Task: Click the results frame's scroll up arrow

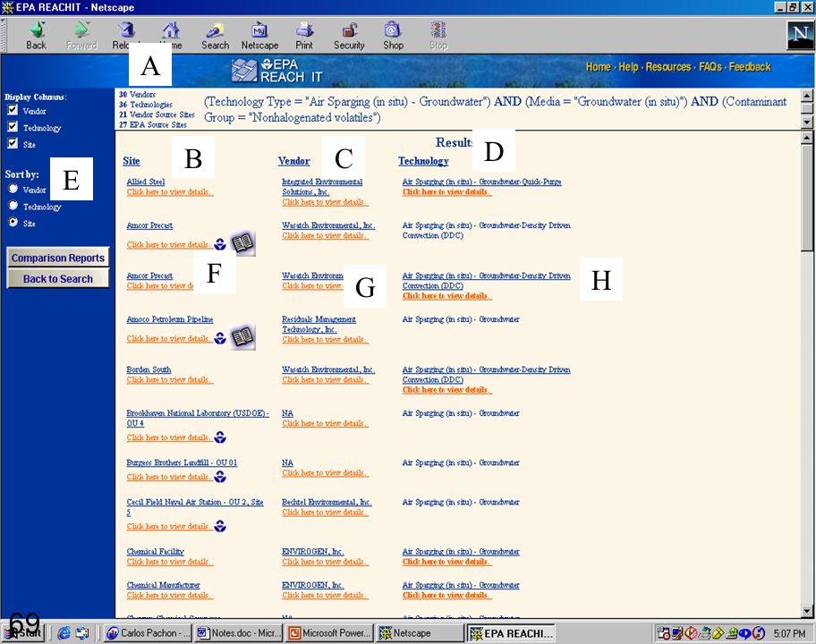Action: point(807,138)
